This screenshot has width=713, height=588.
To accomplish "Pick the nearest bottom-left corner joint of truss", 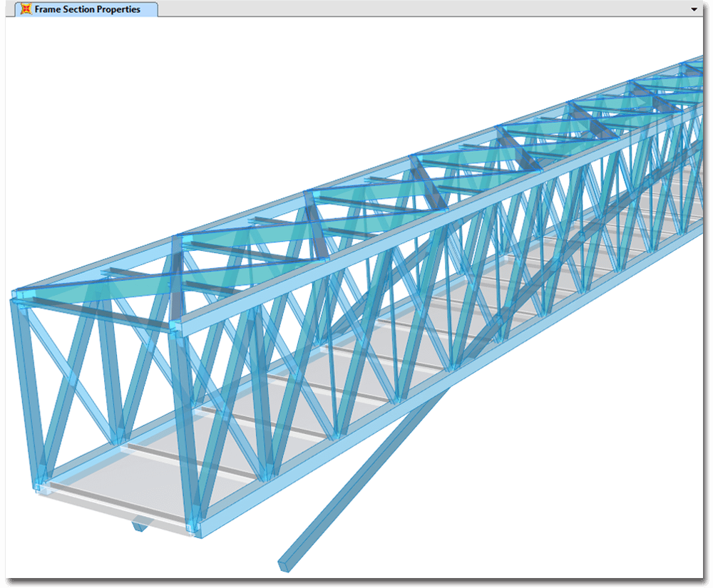I will coord(39,486).
